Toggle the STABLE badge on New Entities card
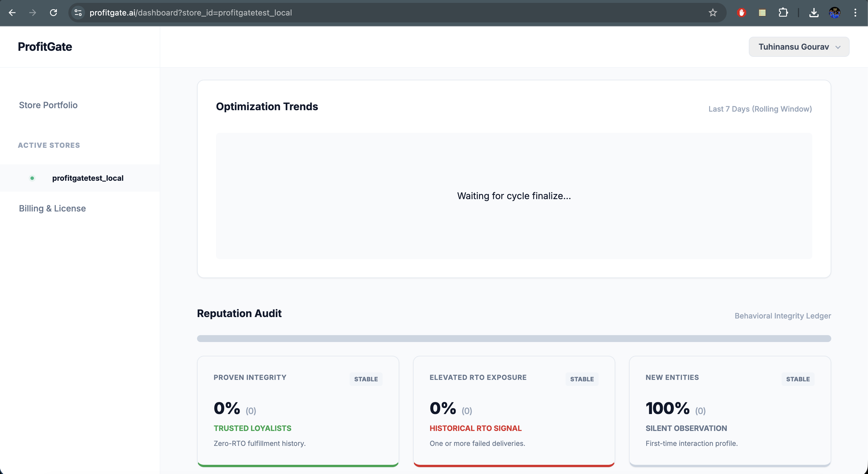The image size is (868, 474). [x=798, y=379]
